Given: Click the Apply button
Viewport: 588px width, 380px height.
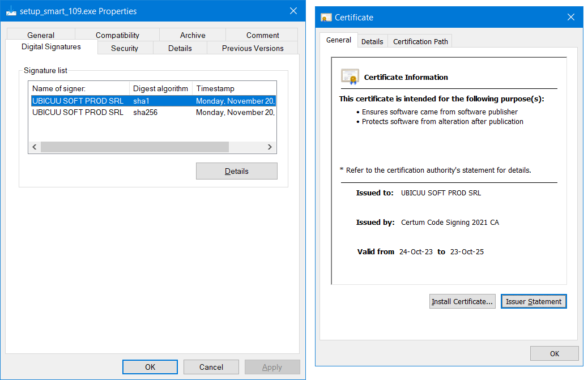Looking at the screenshot, I should click(272, 367).
